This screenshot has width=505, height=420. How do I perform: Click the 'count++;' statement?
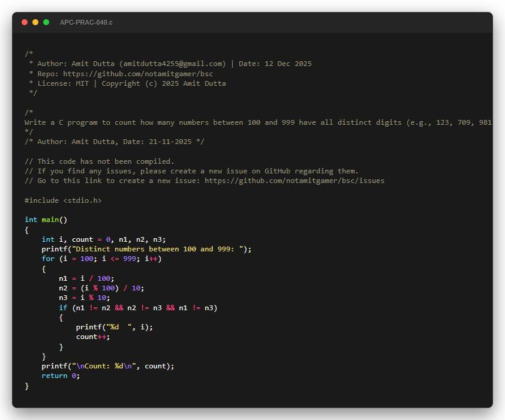pos(93,337)
